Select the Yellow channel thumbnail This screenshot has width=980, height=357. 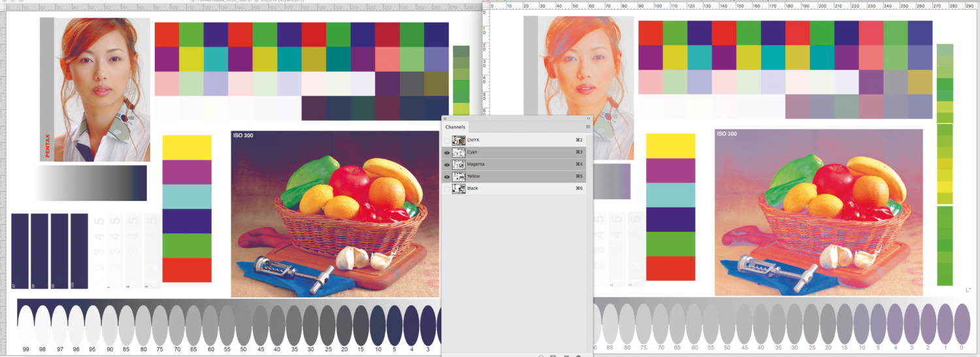459,176
